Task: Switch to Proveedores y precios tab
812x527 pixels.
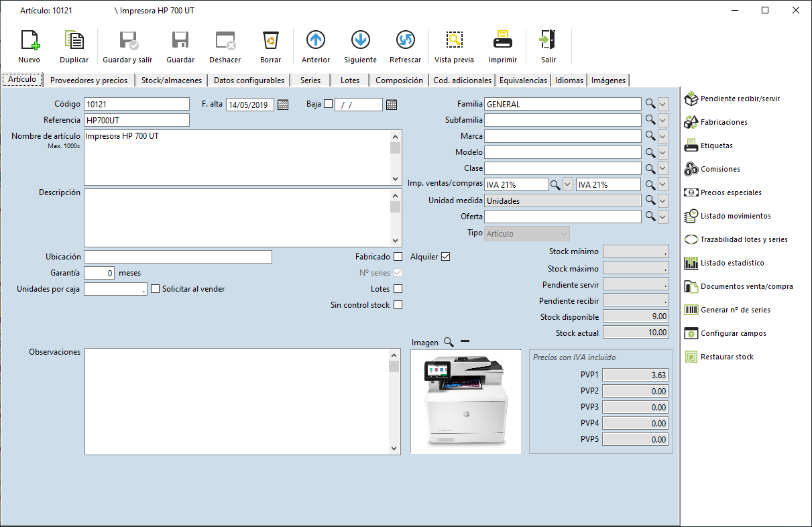Action: pyautogui.click(x=89, y=80)
